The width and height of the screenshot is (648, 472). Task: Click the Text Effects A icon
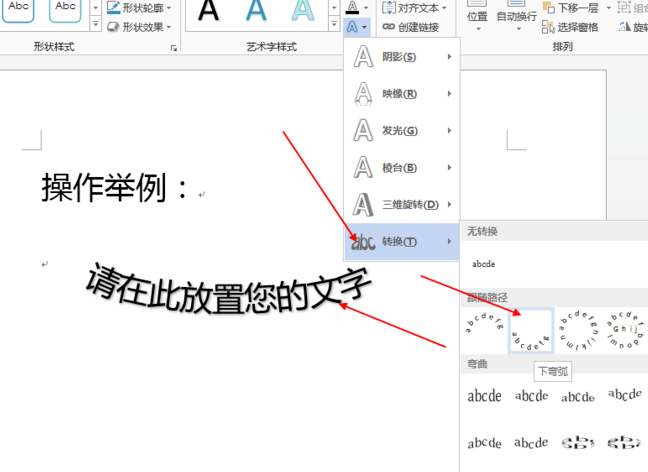[352, 27]
